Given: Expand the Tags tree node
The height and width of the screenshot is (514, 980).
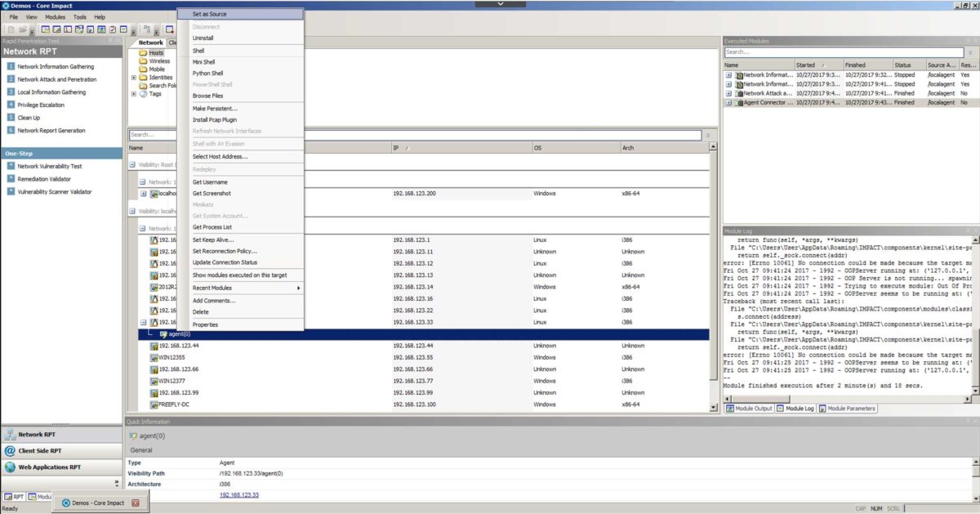Looking at the screenshot, I should pyautogui.click(x=134, y=94).
